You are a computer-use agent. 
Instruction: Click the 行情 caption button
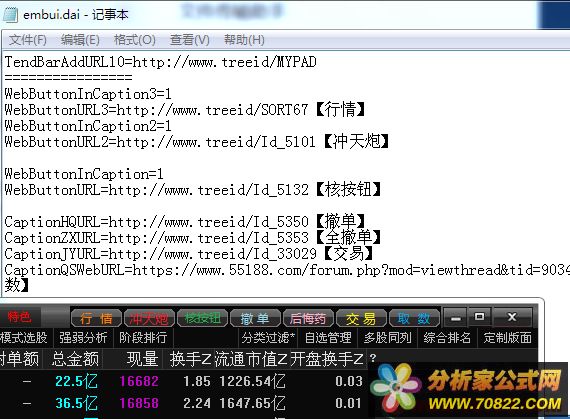click(x=96, y=318)
